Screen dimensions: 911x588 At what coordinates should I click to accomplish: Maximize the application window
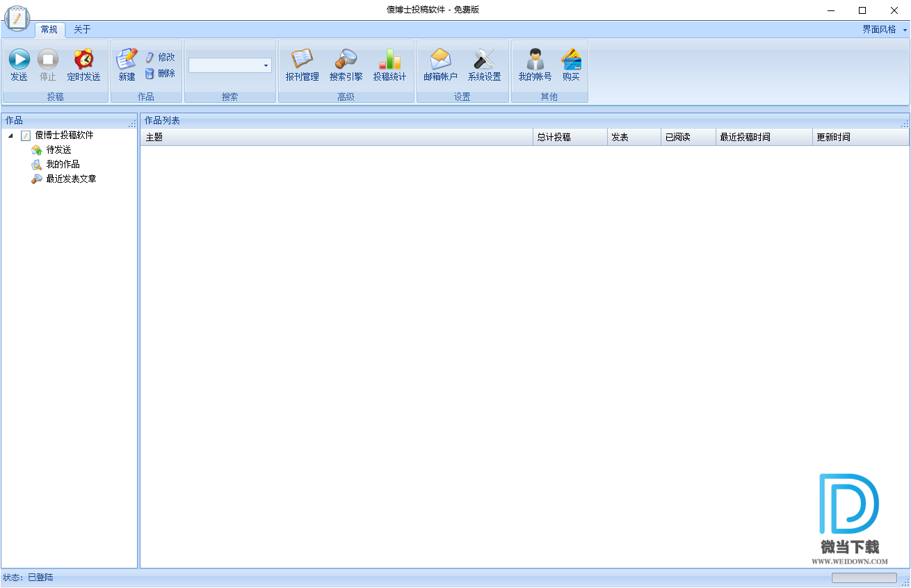(862, 10)
